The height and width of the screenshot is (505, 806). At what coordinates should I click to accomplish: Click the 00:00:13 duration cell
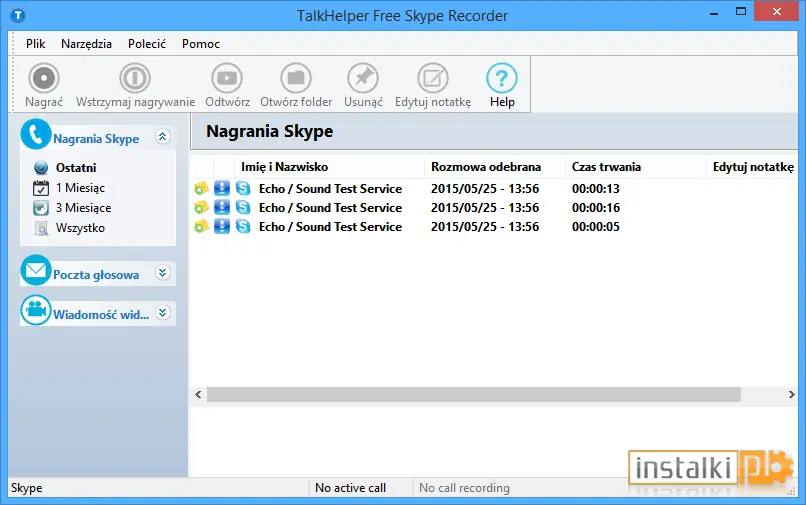coord(596,189)
